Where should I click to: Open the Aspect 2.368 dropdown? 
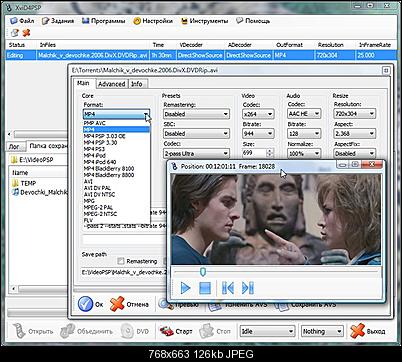coord(355,134)
